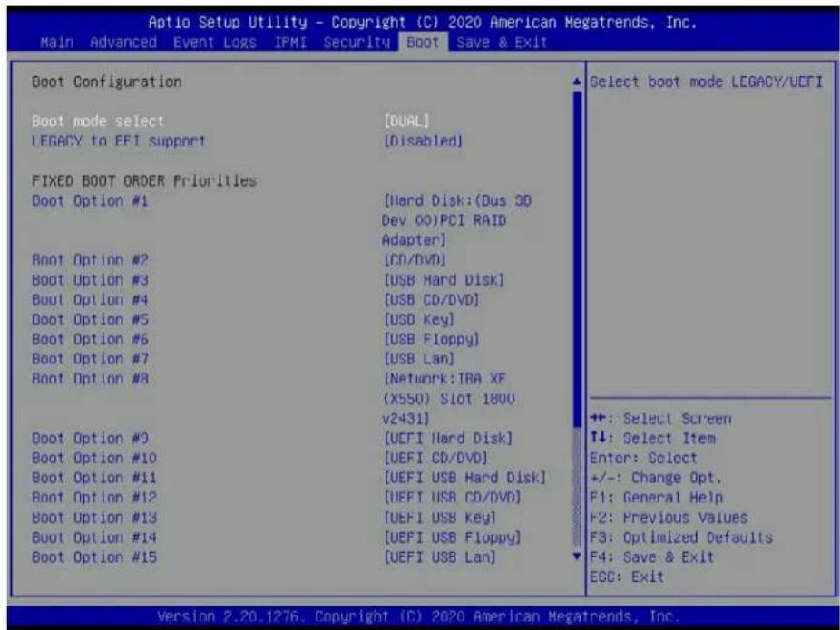
Task: Select Boot Option #13
Action: [94, 518]
